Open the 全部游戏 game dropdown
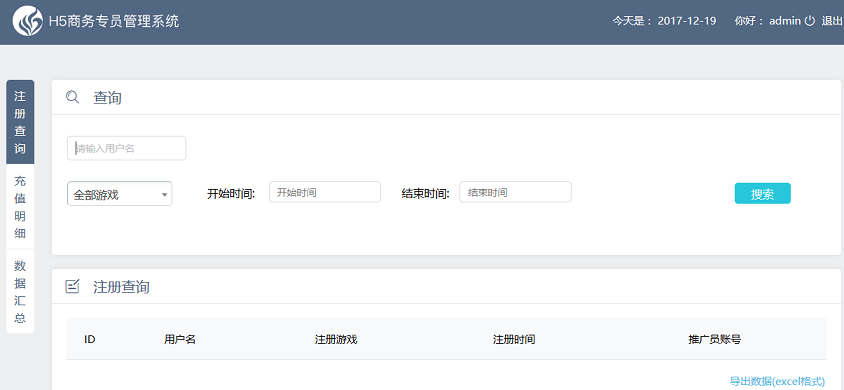844x390 pixels. pyautogui.click(x=119, y=194)
